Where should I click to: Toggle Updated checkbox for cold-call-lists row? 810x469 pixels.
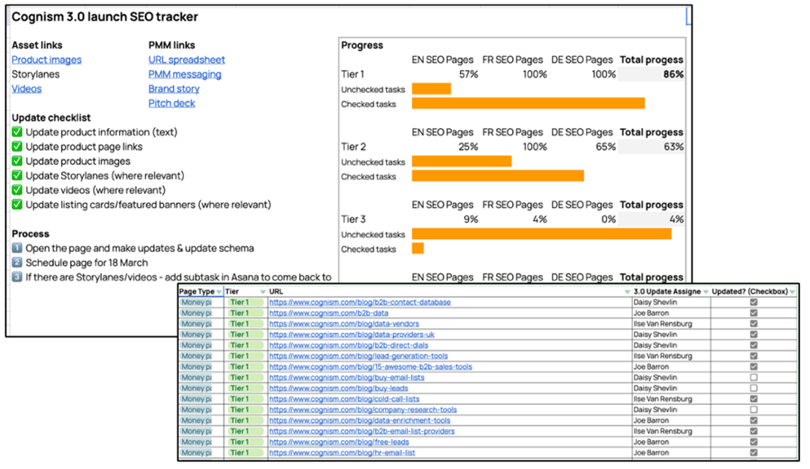coord(754,399)
